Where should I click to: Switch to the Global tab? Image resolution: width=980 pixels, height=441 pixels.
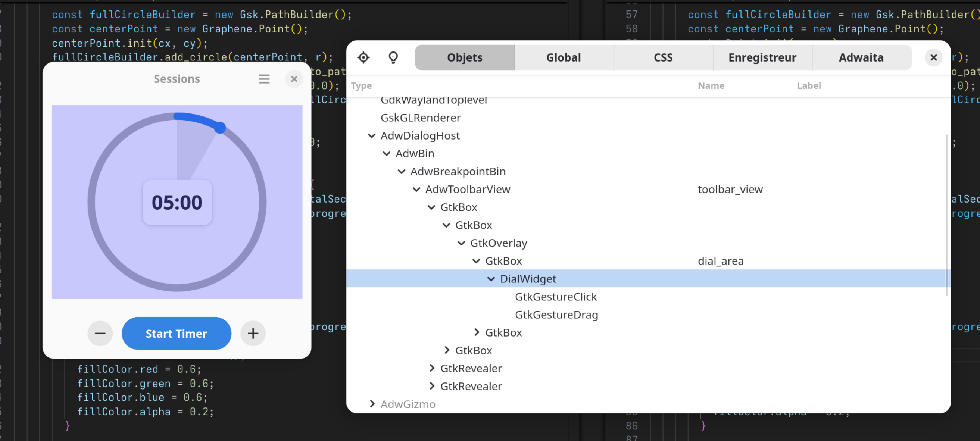click(564, 57)
